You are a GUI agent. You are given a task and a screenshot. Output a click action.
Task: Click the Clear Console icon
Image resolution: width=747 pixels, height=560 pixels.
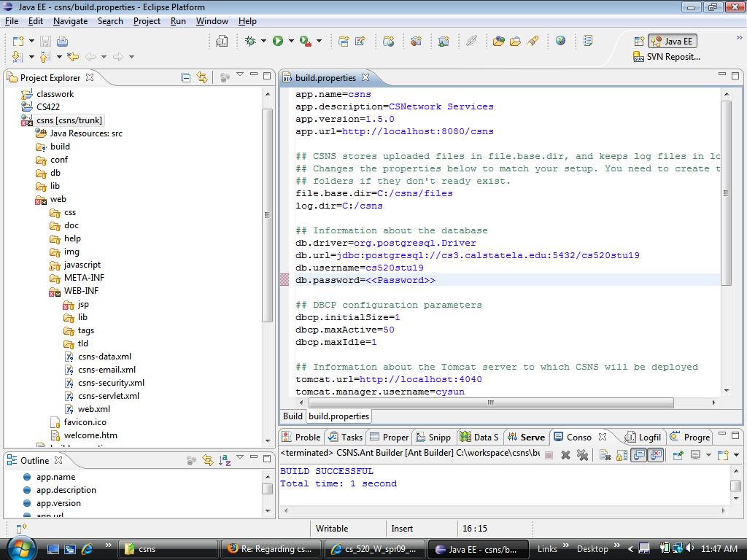pyautogui.click(x=605, y=455)
